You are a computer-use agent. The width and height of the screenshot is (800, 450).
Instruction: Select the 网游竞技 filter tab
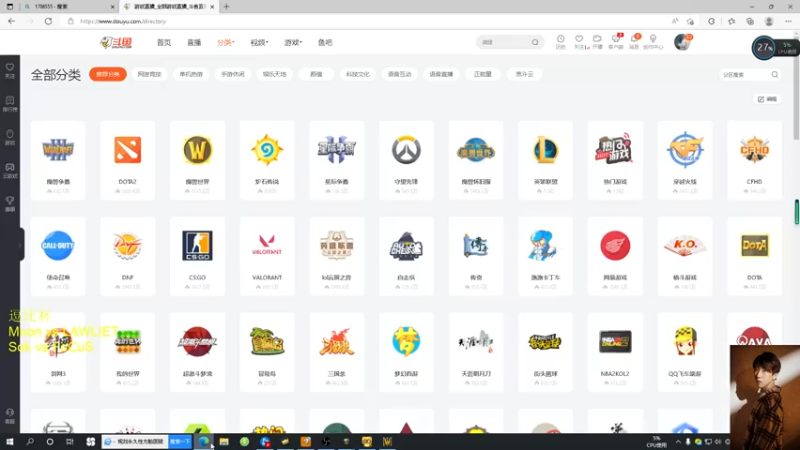point(149,74)
